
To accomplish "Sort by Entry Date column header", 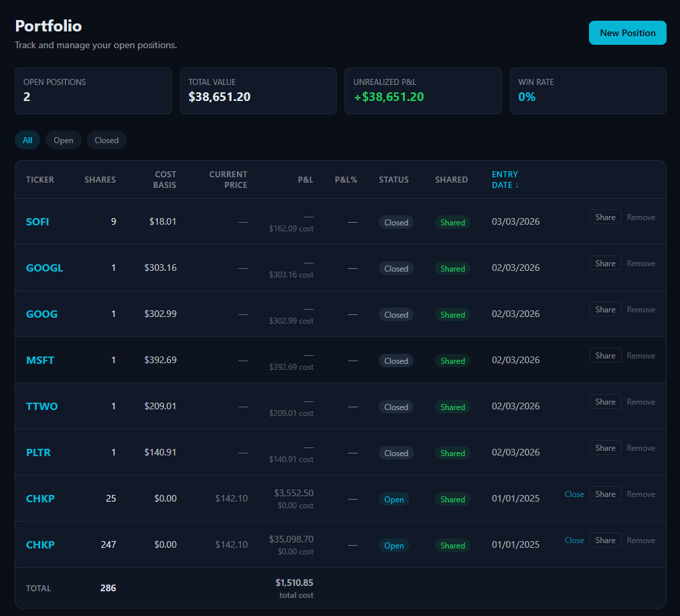I will (505, 179).
